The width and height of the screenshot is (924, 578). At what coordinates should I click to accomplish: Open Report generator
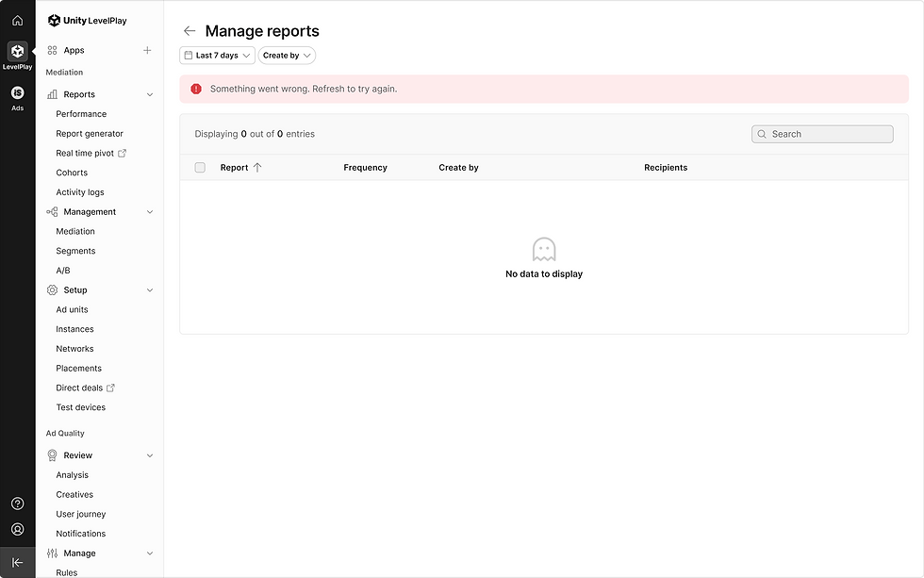click(90, 134)
